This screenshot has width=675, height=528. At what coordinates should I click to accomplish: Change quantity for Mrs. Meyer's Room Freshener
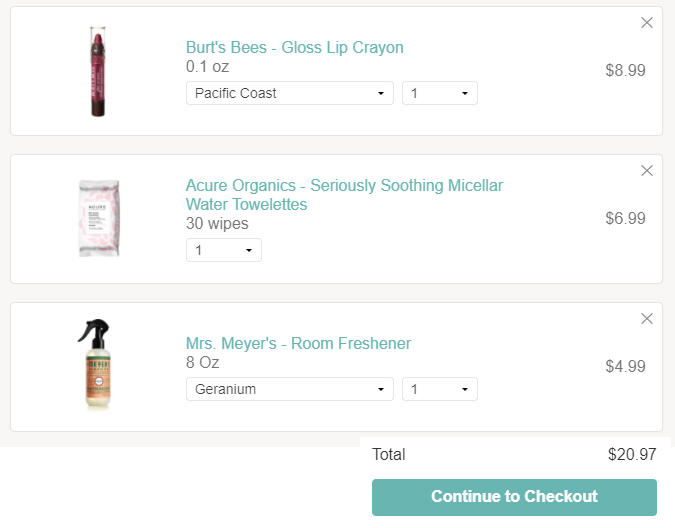440,389
